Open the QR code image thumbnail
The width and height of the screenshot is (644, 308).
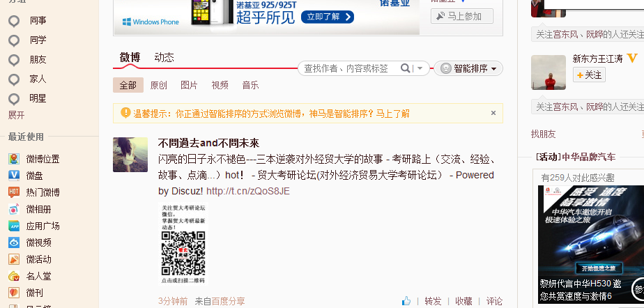click(x=183, y=243)
